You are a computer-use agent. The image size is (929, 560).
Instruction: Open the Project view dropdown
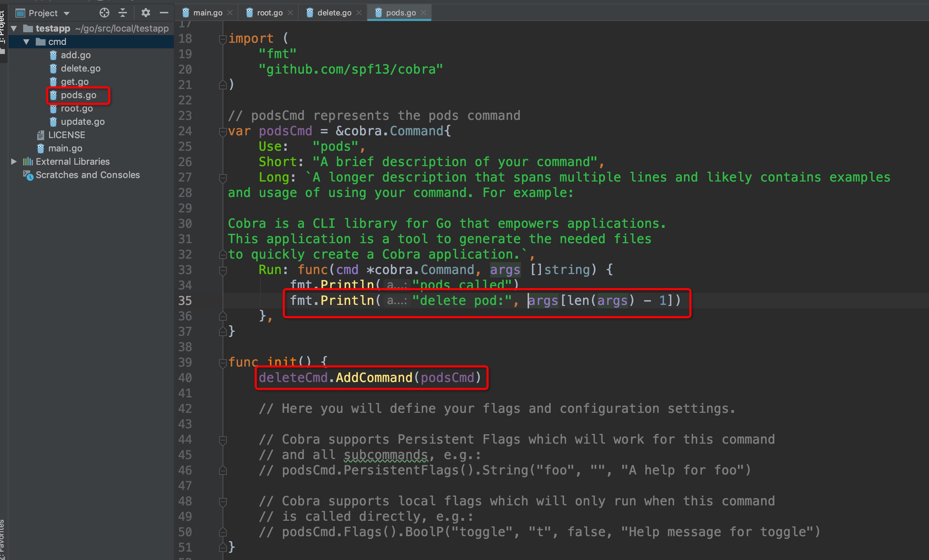[x=67, y=14]
